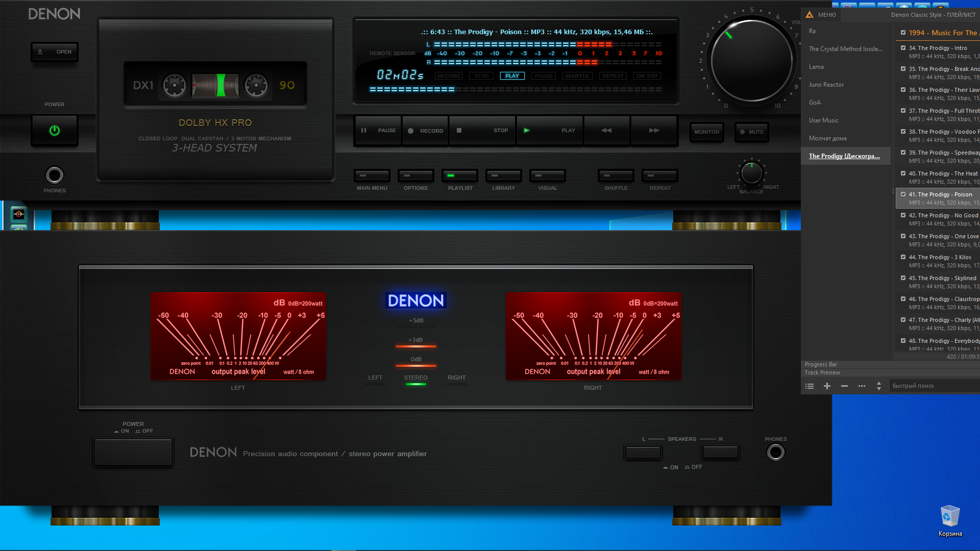Uncheck track 36. The Prodigy - Their Law
The height and width of the screenshot is (551, 980).
[x=903, y=90]
